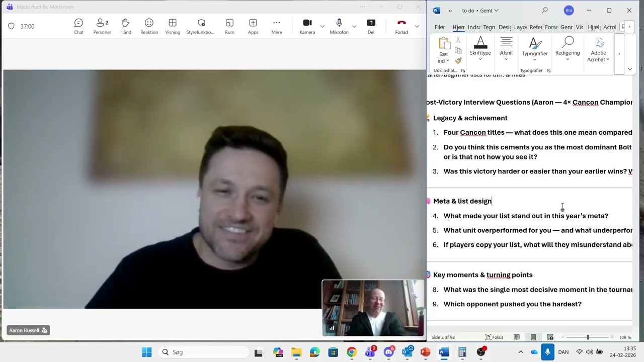The height and width of the screenshot is (362, 644).
Task: Expand the Afsnit paragraph group
Action: [x=506, y=49]
